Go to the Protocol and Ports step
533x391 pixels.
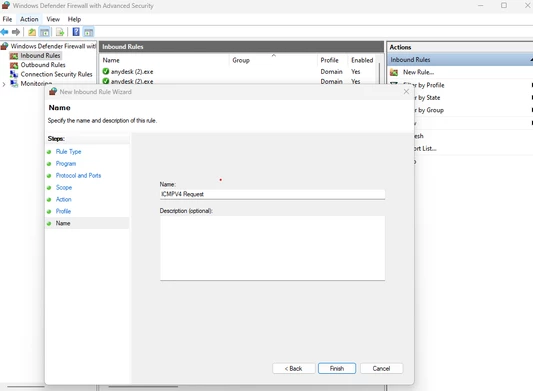pos(78,175)
